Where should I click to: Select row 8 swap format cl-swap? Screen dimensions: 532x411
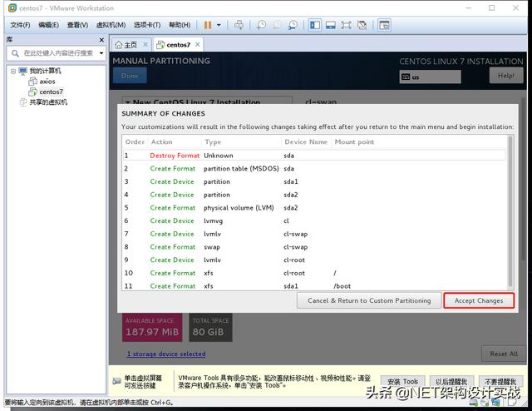point(314,247)
